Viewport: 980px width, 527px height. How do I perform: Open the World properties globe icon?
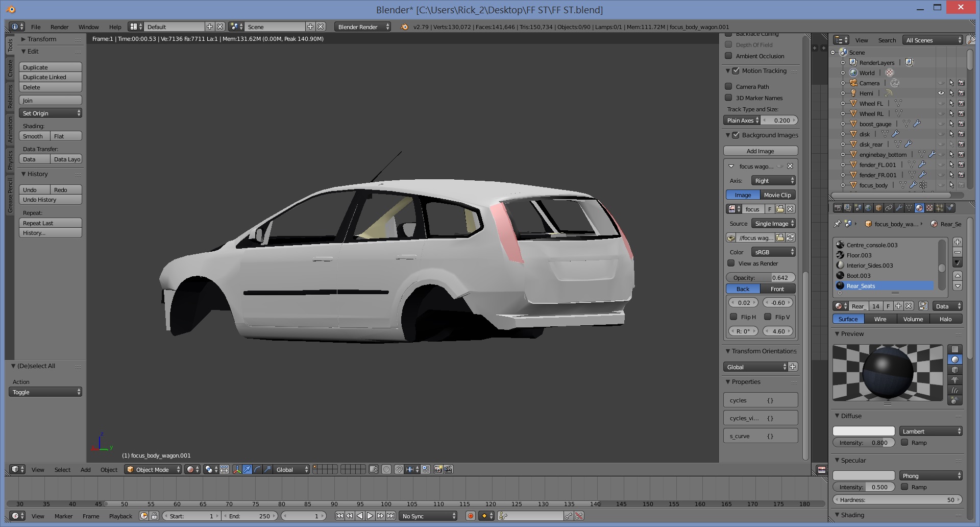point(868,208)
